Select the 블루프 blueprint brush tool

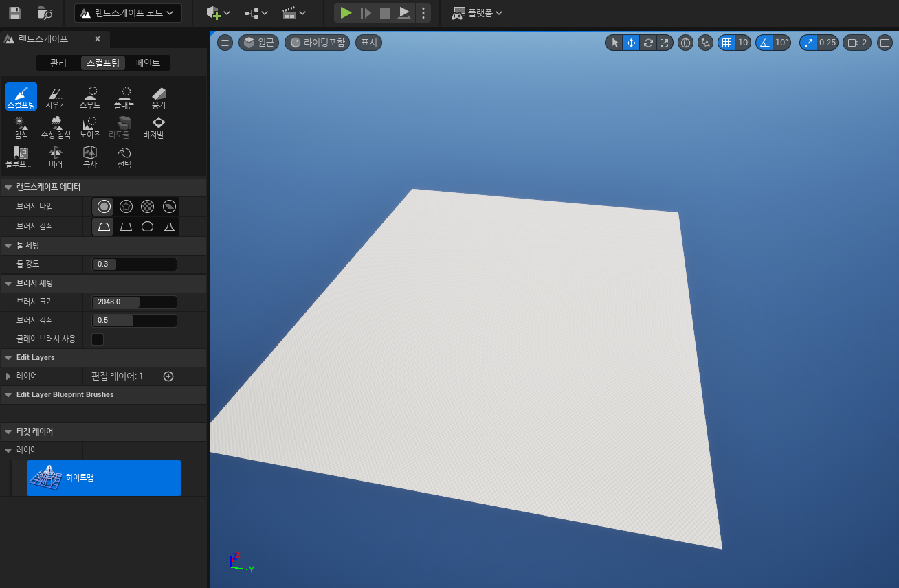[x=19, y=157]
